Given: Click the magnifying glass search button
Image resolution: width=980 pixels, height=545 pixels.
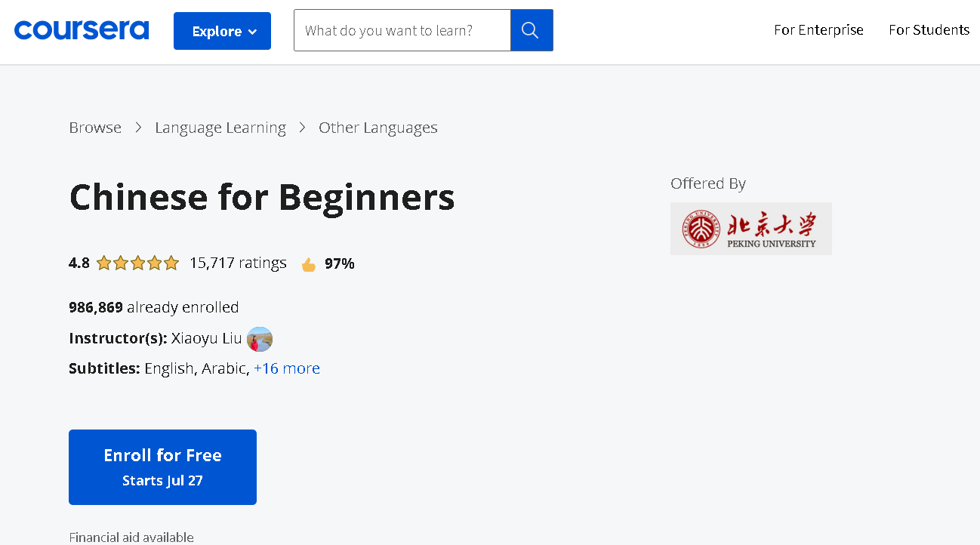Looking at the screenshot, I should [x=532, y=30].
